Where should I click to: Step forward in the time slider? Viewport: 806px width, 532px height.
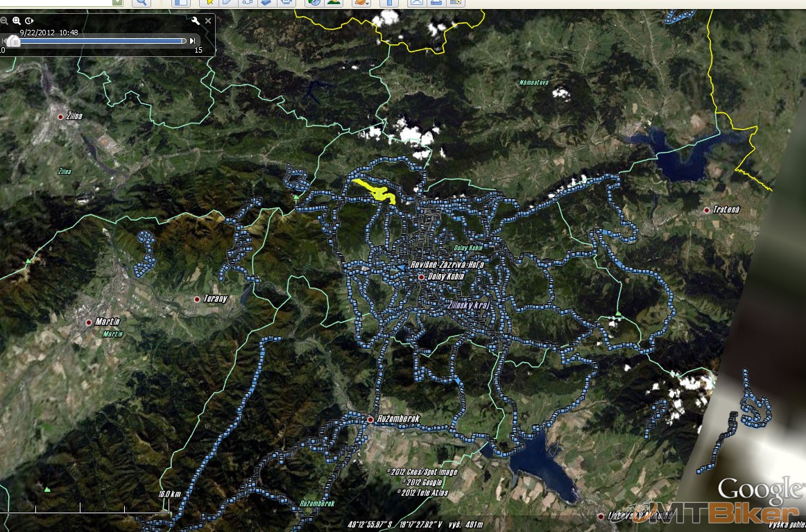(193, 41)
